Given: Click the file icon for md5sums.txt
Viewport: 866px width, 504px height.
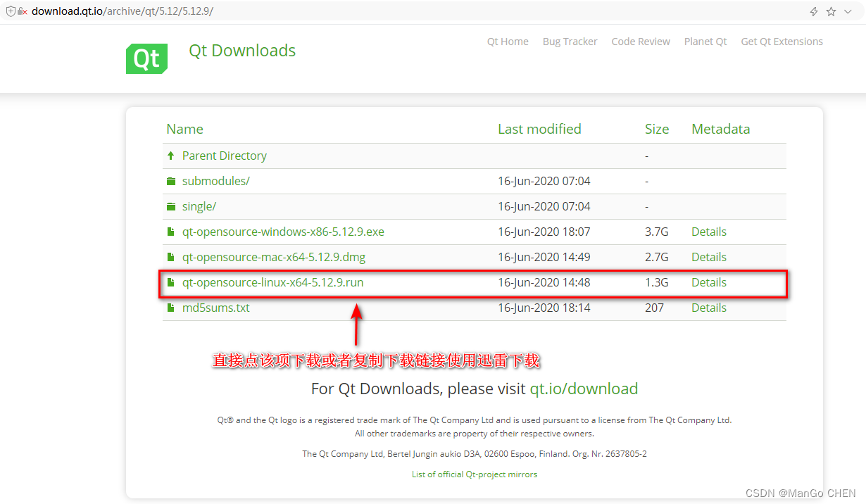Looking at the screenshot, I should pos(170,308).
